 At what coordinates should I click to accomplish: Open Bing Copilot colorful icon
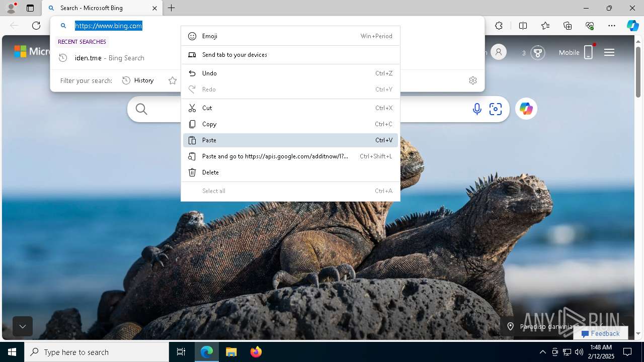click(526, 109)
